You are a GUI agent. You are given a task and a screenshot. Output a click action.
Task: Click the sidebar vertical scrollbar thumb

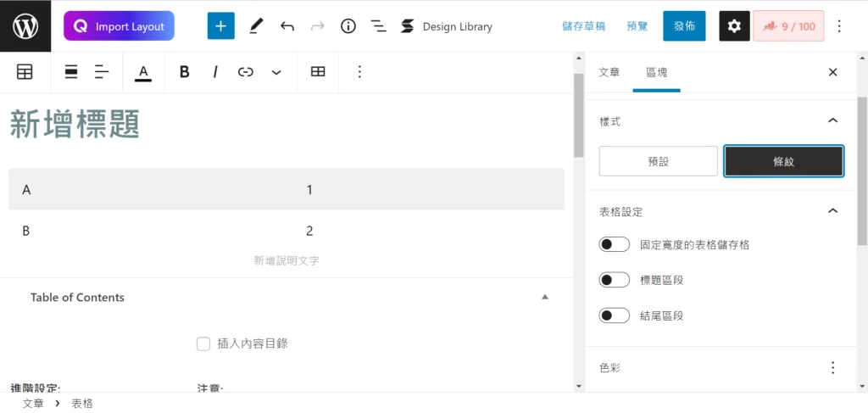click(x=862, y=170)
